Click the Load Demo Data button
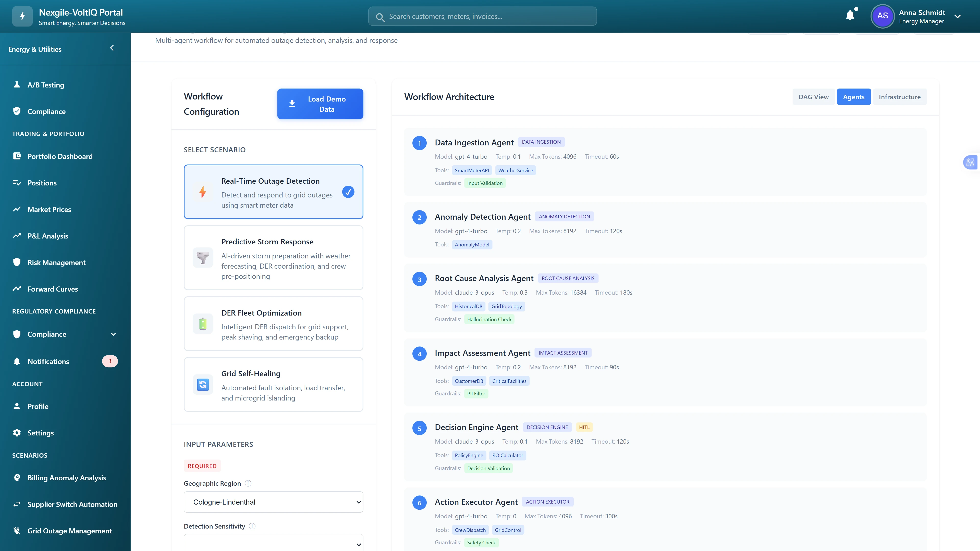Viewport: 980px width, 551px height. 320,104
